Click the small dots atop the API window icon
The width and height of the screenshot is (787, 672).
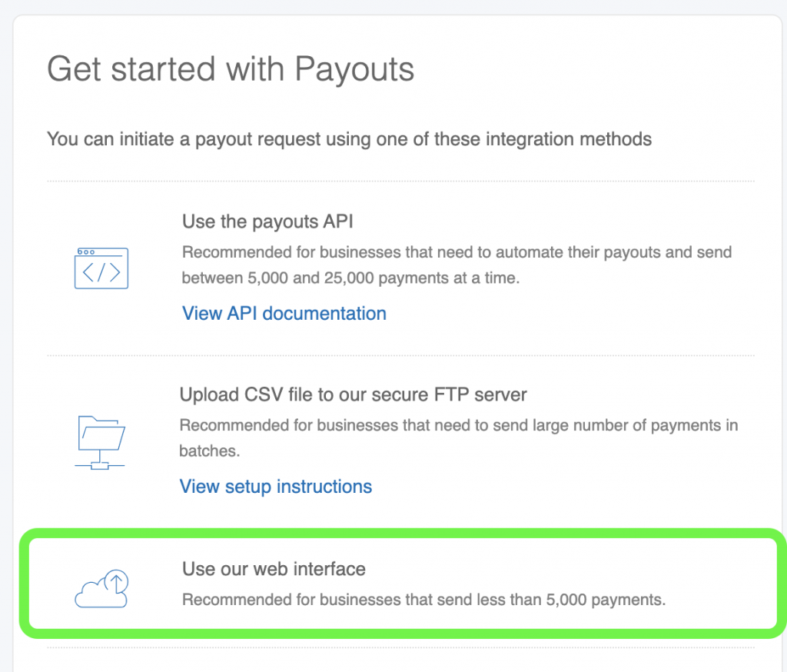[87, 252]
